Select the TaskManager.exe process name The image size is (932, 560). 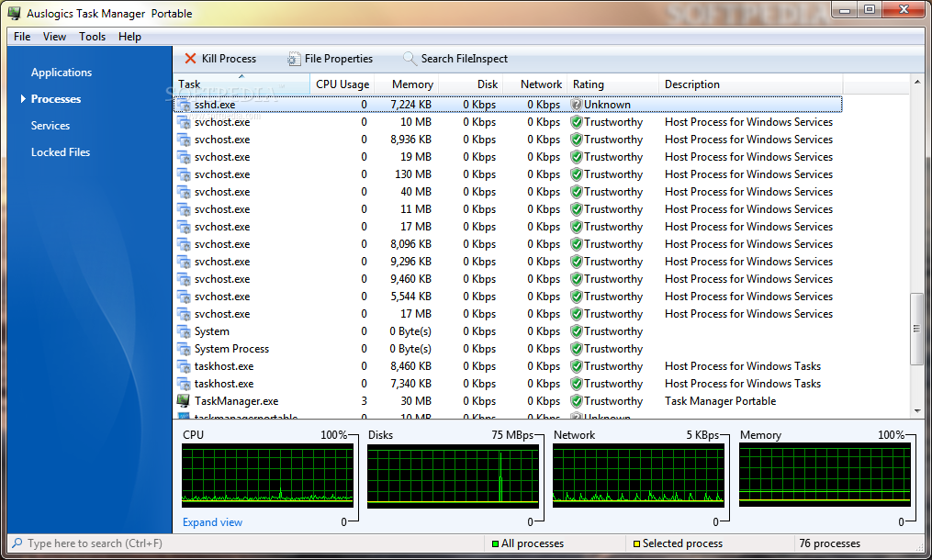pyautogui.click(x=236, y=400)
